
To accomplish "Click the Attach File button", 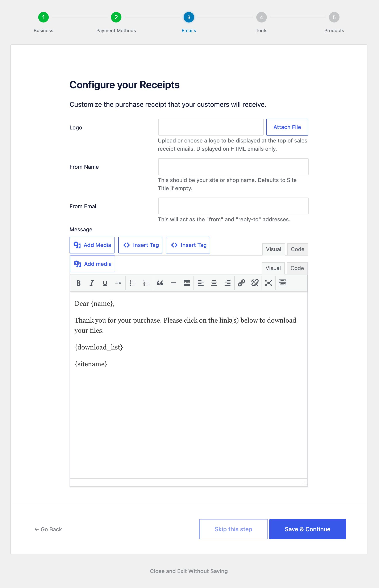I will (x=287, y=127).
